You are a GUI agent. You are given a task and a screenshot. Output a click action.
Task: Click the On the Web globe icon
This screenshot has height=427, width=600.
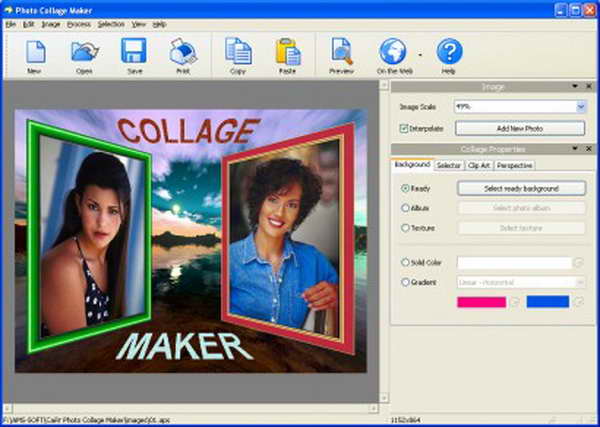pyautogui.click(x=393, y=52)
